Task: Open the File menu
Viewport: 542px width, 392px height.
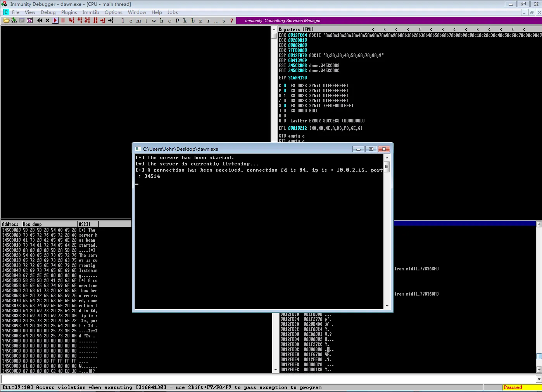Action: click(x=16, y=12)
